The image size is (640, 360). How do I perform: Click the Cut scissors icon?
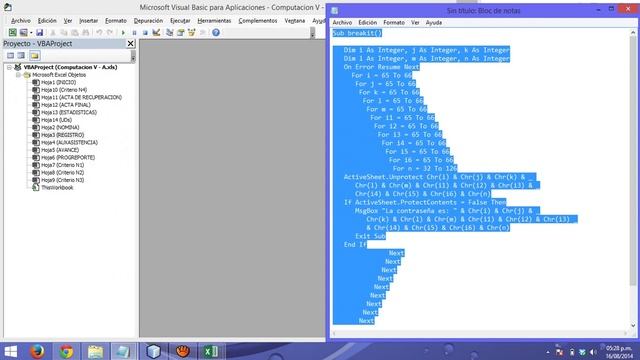pos(53,32)
